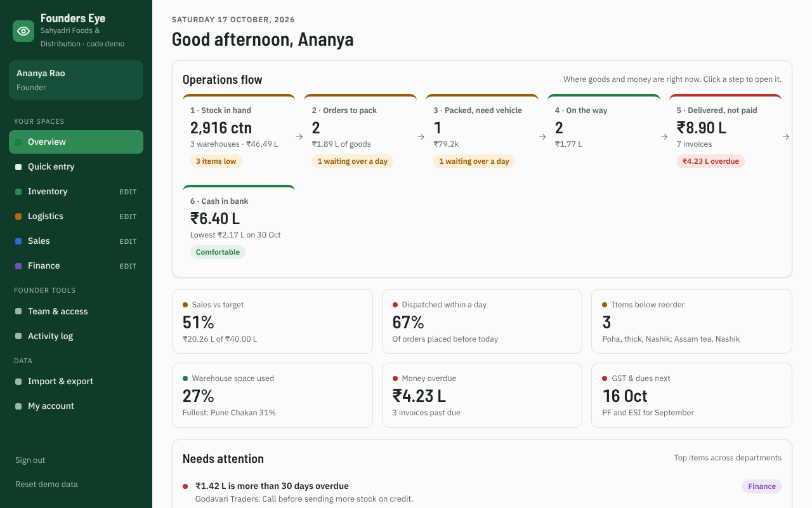The height and width of the screenshot is (508, 812).
Task: Open the Overview space
Action: [x=76, y=142]
